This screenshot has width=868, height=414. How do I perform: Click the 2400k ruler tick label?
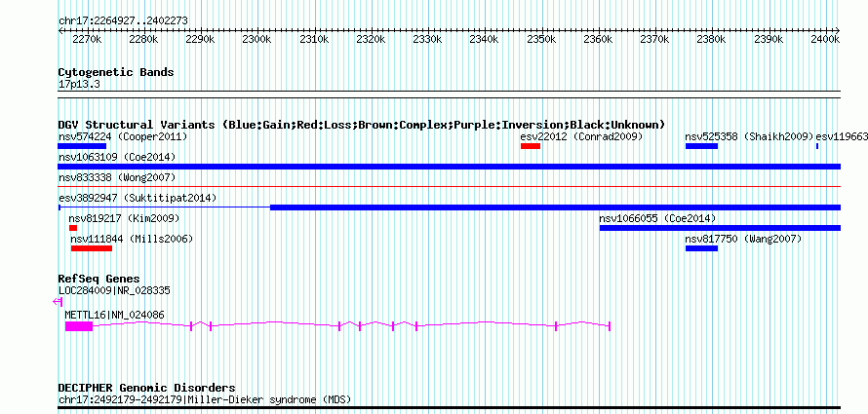click(x=825, y=40)
